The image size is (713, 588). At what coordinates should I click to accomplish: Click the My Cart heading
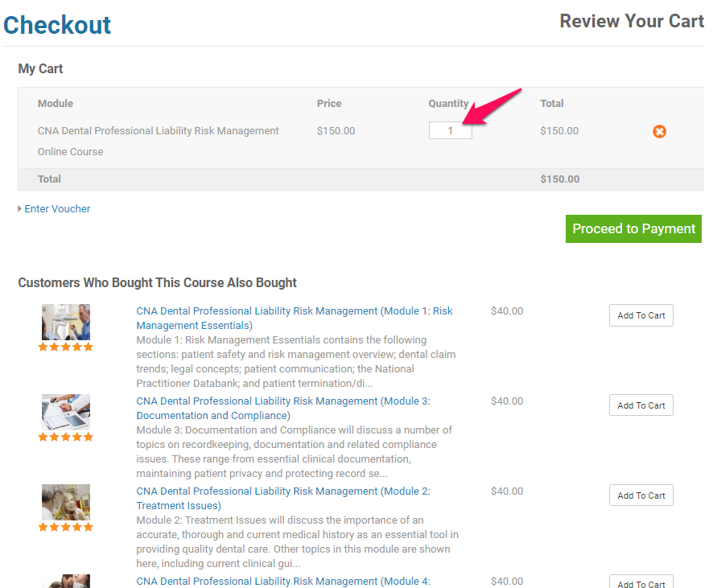click(x=40, y=68)
